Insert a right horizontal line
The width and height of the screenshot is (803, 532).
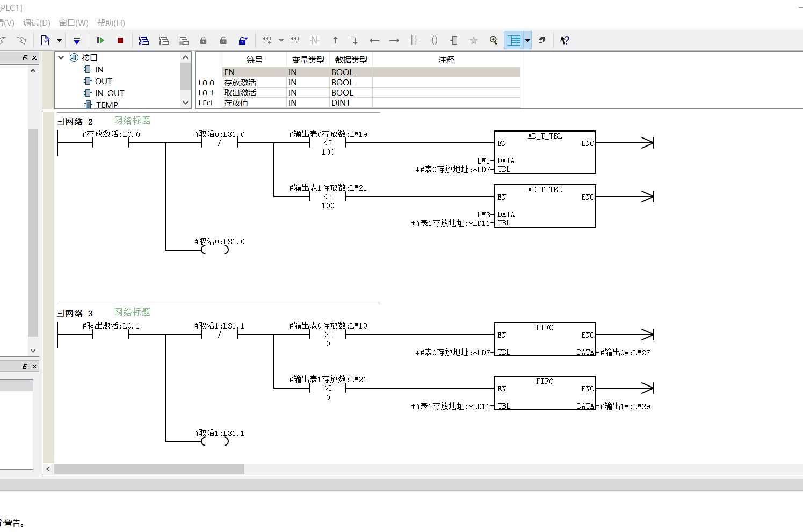click(x=394, y=40)
